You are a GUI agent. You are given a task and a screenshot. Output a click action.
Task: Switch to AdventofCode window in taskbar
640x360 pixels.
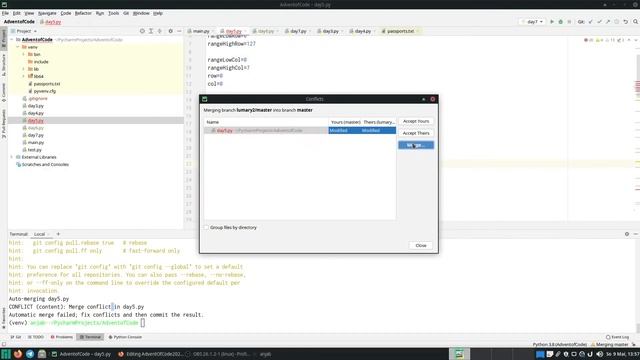point(81,354)
